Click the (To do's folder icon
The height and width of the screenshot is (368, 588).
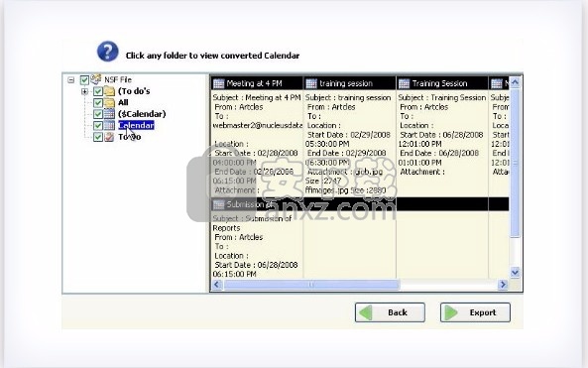pos(109,91)
